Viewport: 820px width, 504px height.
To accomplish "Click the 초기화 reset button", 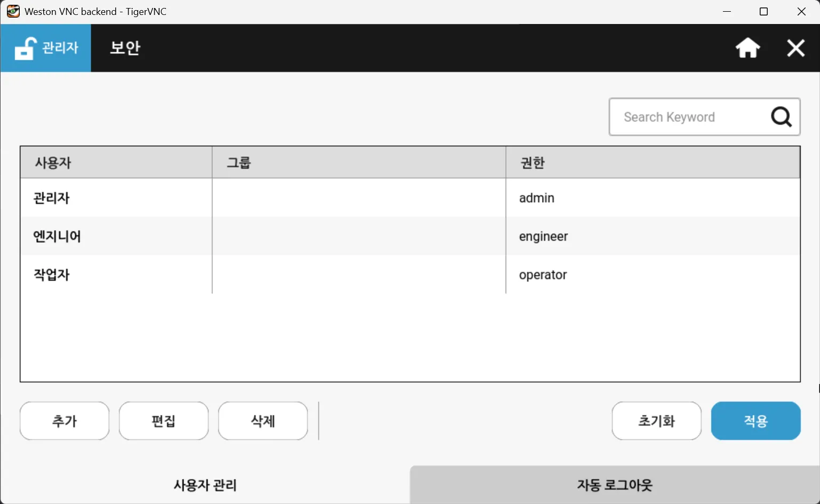I will pyautogui.click(x=656, y=421).
